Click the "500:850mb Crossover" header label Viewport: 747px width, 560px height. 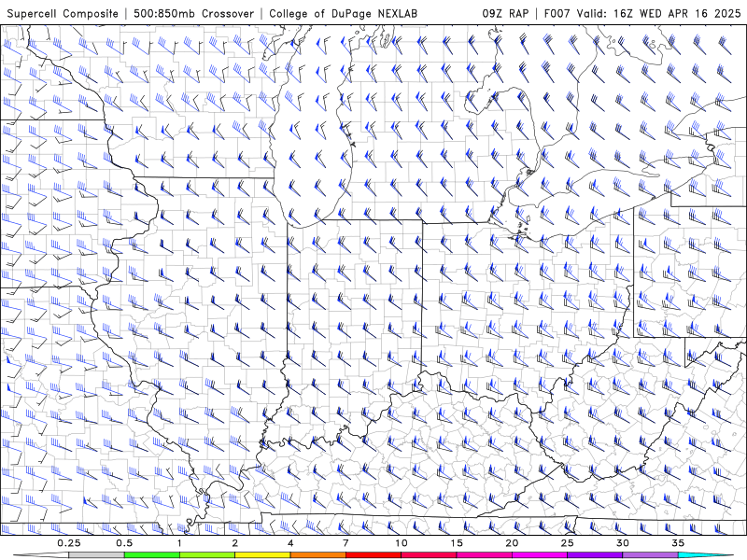194,13
